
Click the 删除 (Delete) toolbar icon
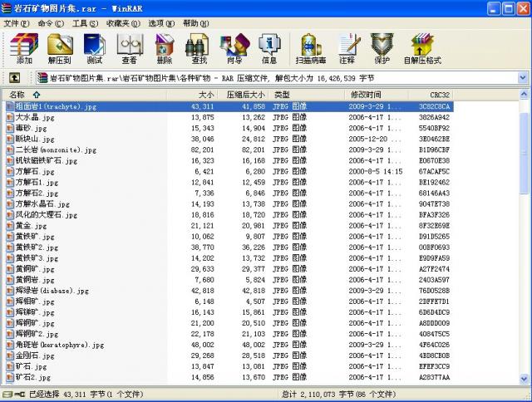164,49
